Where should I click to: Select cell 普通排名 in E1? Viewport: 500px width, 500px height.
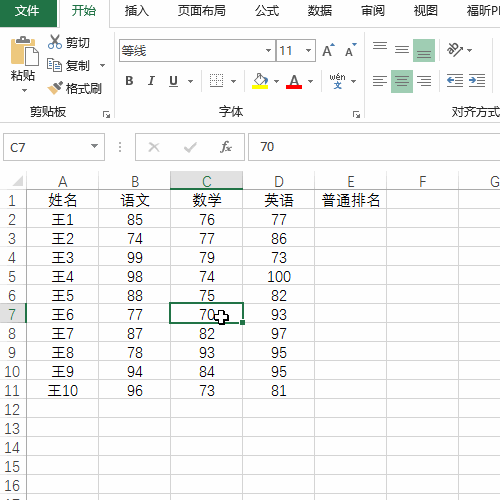(351, 200)
